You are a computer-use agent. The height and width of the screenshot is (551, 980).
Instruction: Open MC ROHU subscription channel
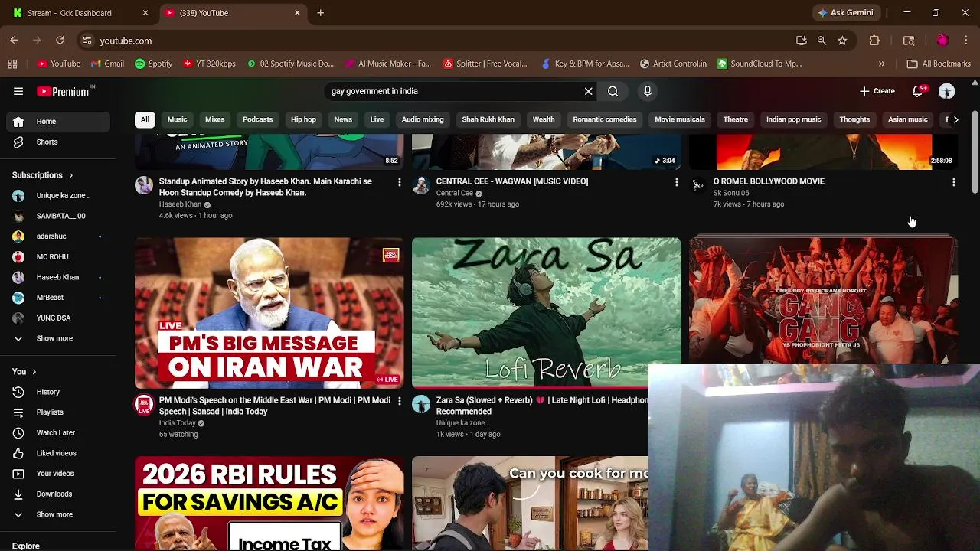(x=58, y=256)
